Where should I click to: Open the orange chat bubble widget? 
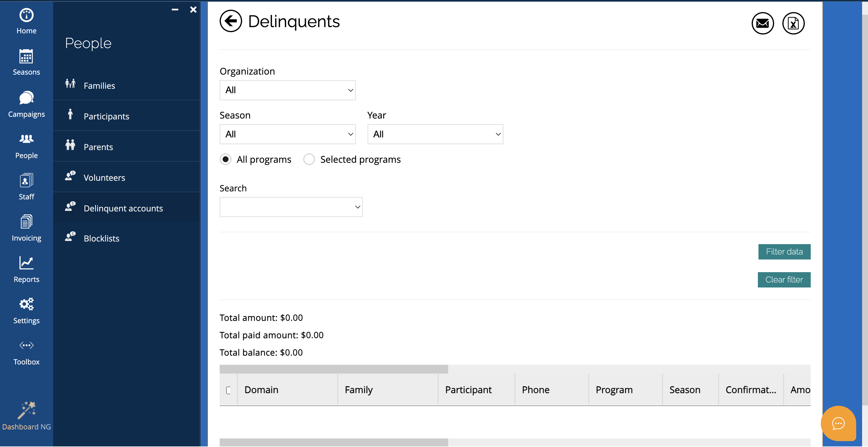coord(838,423)
